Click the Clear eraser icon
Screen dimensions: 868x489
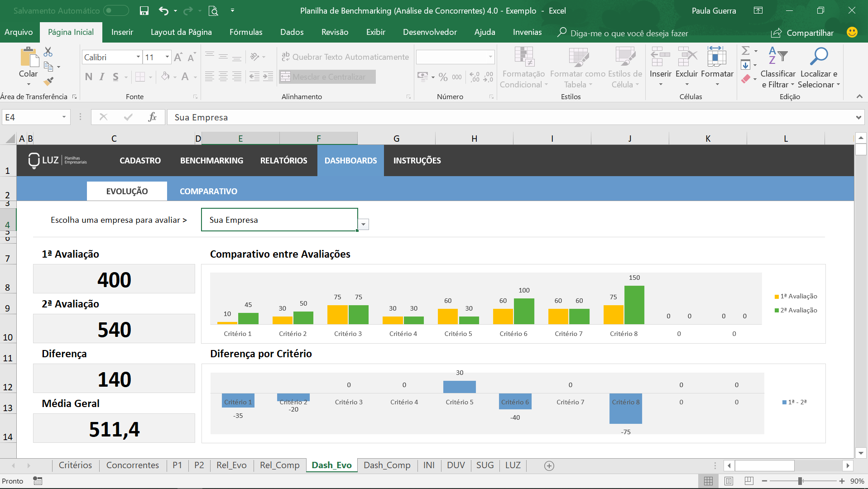click(x=746, y=79)
